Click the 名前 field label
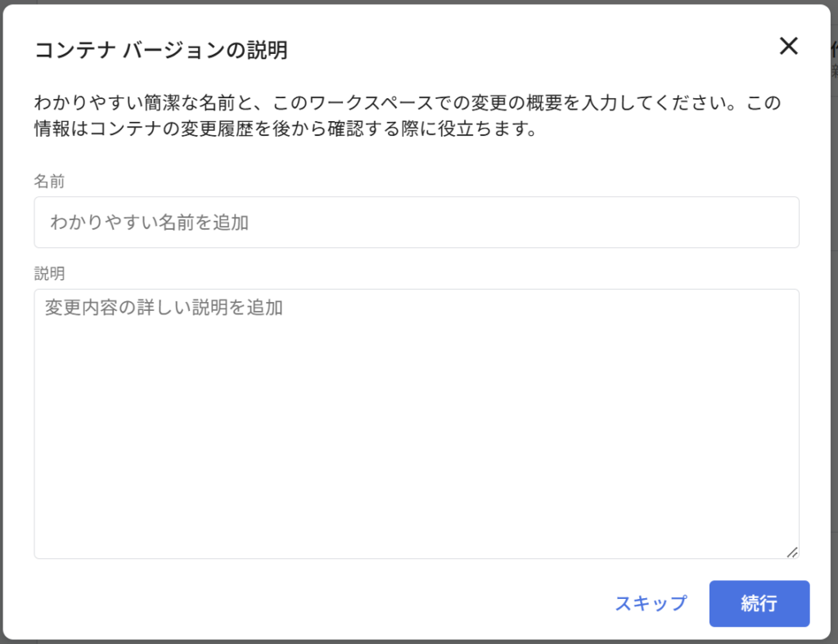 pyautogui.click(x=49, y=182)
